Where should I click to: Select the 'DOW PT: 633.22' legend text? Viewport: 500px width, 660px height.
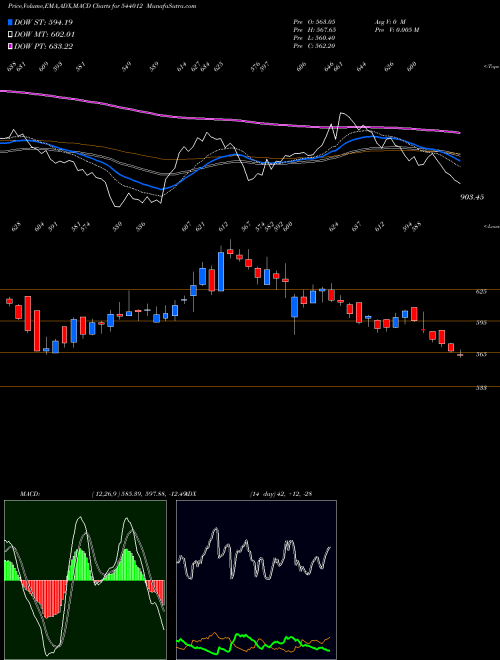(x=44, y=46)
